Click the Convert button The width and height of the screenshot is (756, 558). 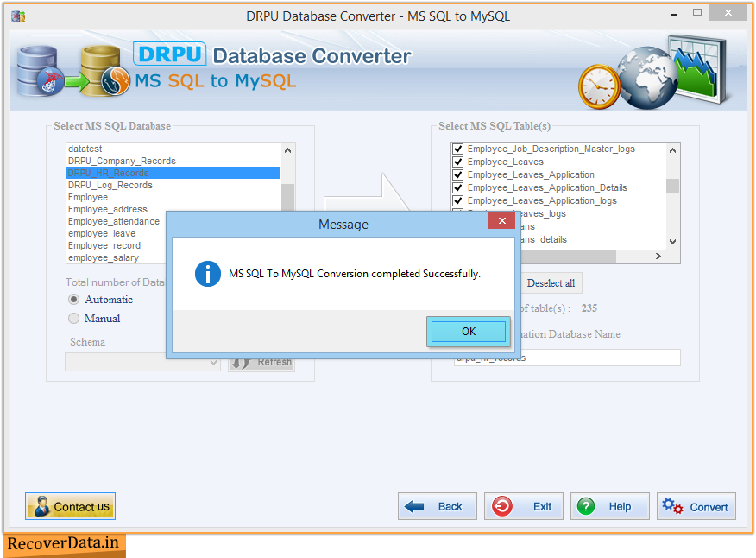696,506
